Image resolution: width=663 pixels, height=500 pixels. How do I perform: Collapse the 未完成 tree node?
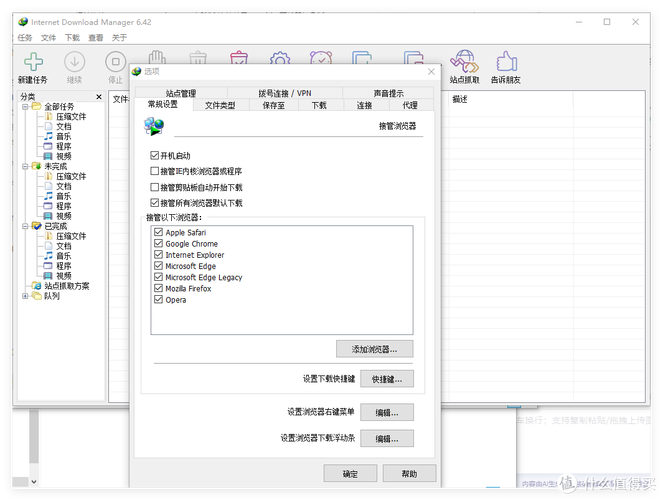pos(25,166)
